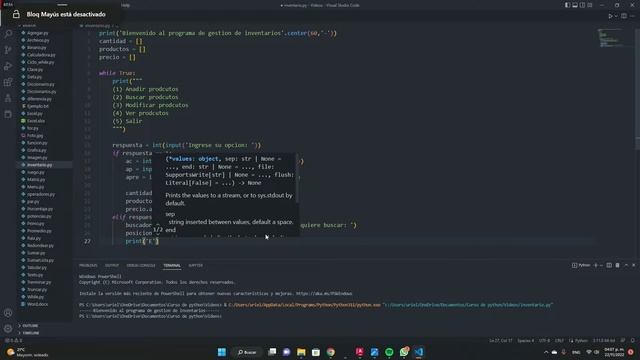Open While.py file

(35, 297)
